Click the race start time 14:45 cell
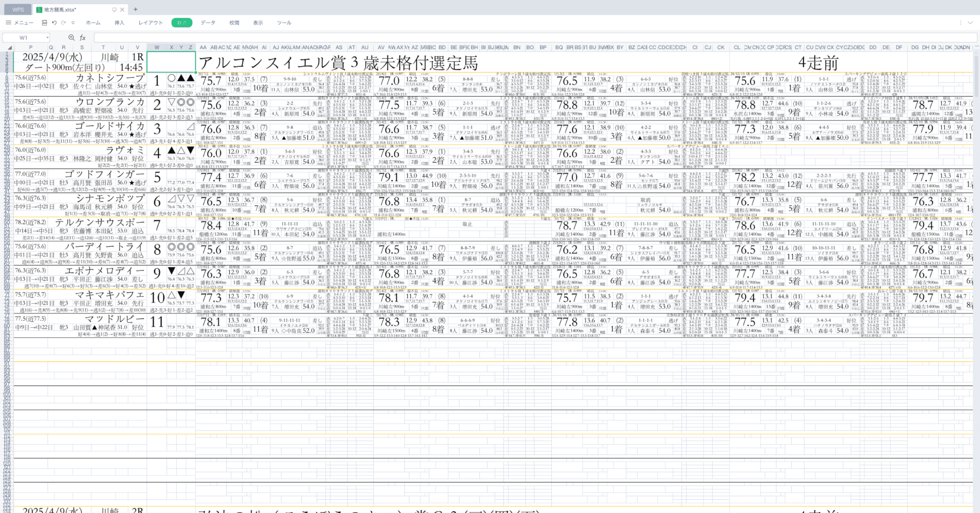This screenshot has height=513, width=980. [x=131, y=67]
